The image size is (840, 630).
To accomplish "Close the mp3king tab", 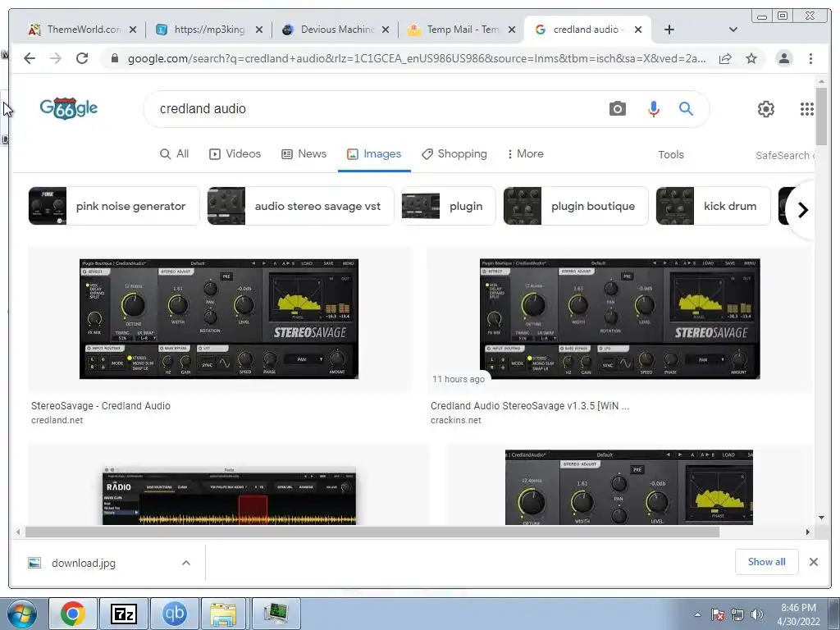I will [x=259, y=30].
